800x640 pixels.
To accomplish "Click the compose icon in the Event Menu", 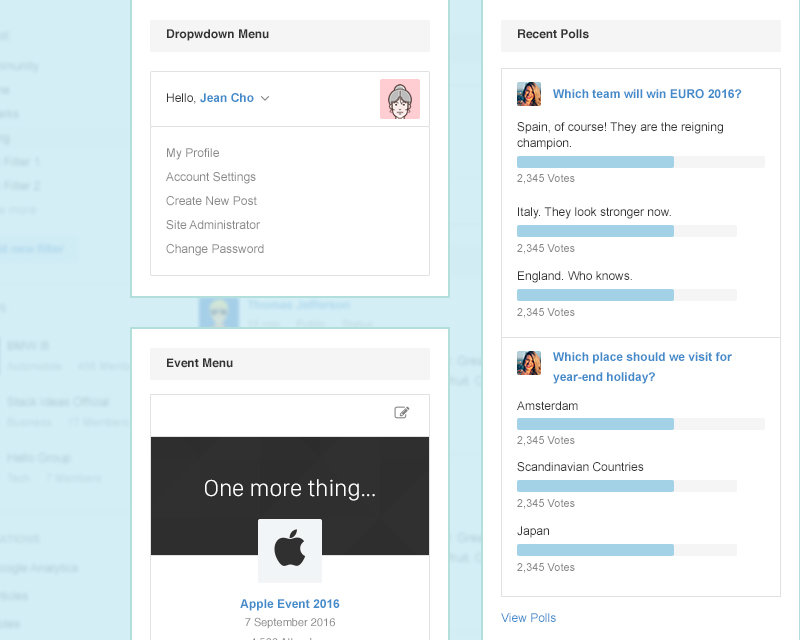I will coord(403,412).
